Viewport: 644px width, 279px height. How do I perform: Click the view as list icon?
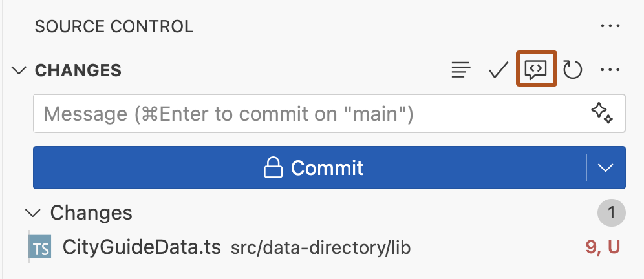tap(460, 70)
